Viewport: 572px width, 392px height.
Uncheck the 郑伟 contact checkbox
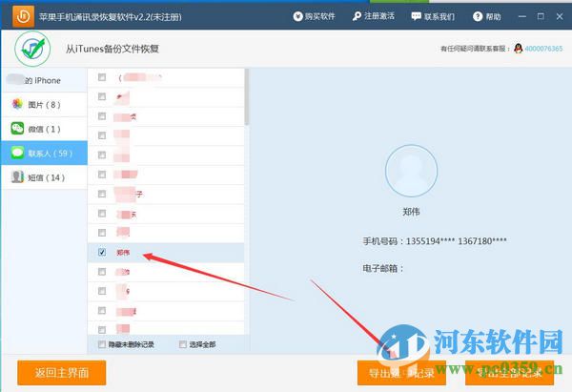pos(102,252)
